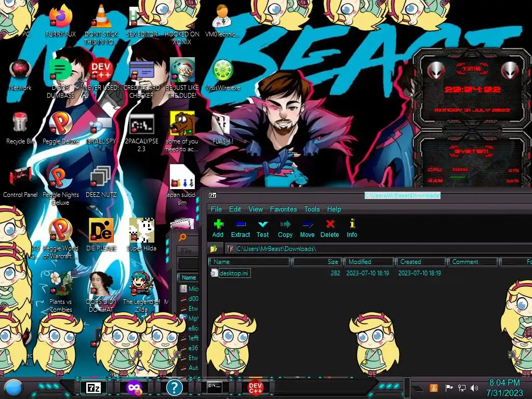Sort by the Created column header

pyautogui.click(x=421, y=262)
